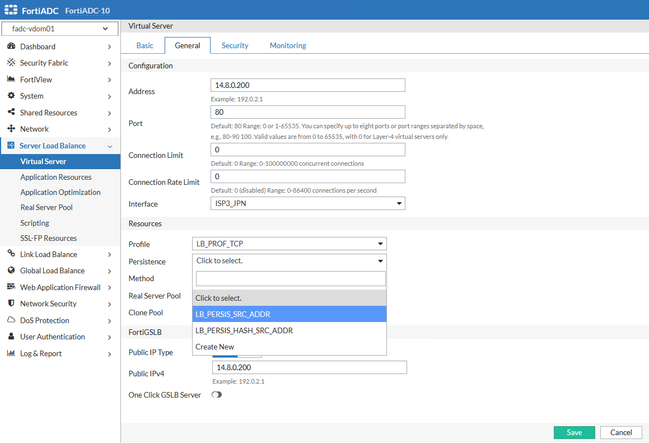The width and height of the screenshot is (649, 443).
Task: Click the System gear icon
Action: coord(11,96)
